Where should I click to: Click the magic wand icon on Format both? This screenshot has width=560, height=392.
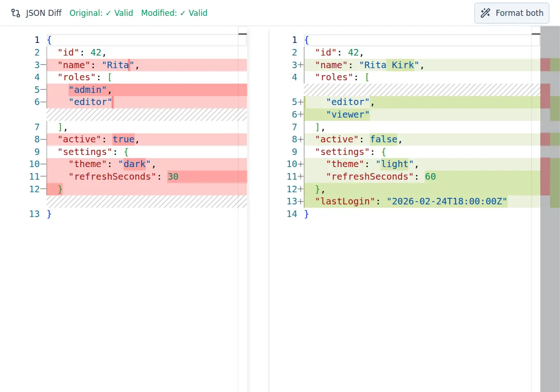(x=486, y=13)
